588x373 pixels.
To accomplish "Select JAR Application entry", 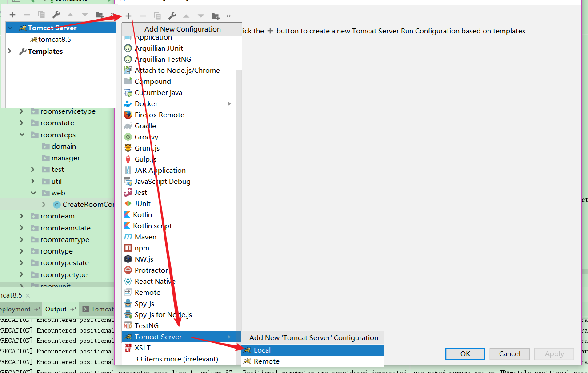I will click(179, 170).
